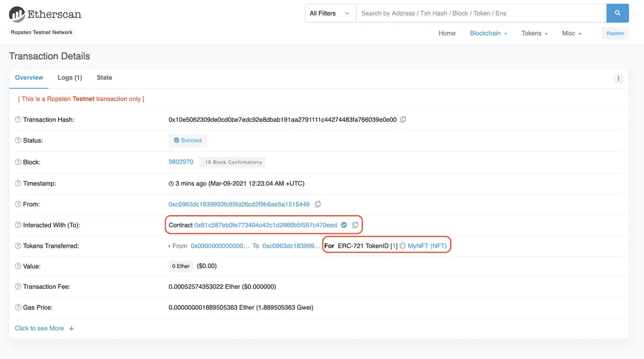Open the All Filters dropdown
This screenshot has width=644, height=359.
tap(331, 13)
